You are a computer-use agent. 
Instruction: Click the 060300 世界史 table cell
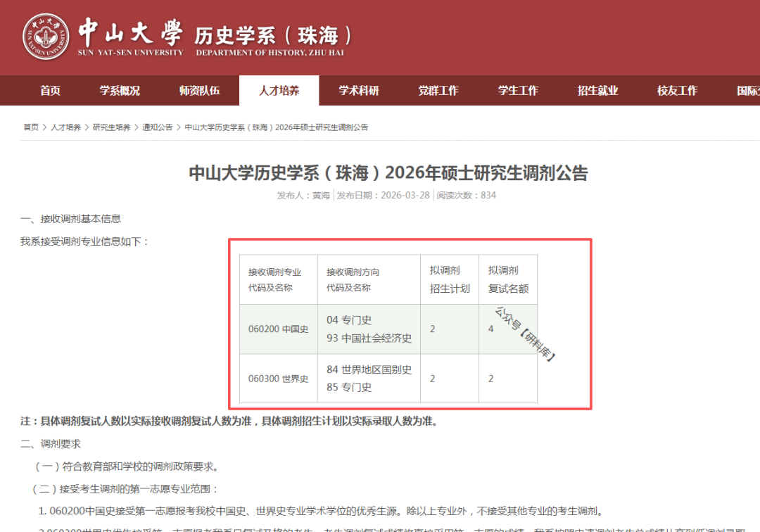(x=278, y=379)
